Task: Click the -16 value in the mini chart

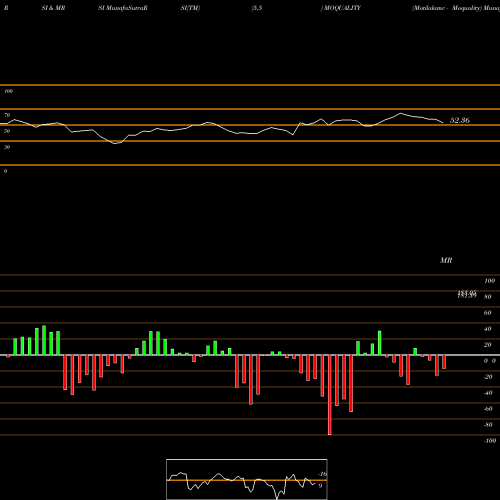Action: coord(322,474)
